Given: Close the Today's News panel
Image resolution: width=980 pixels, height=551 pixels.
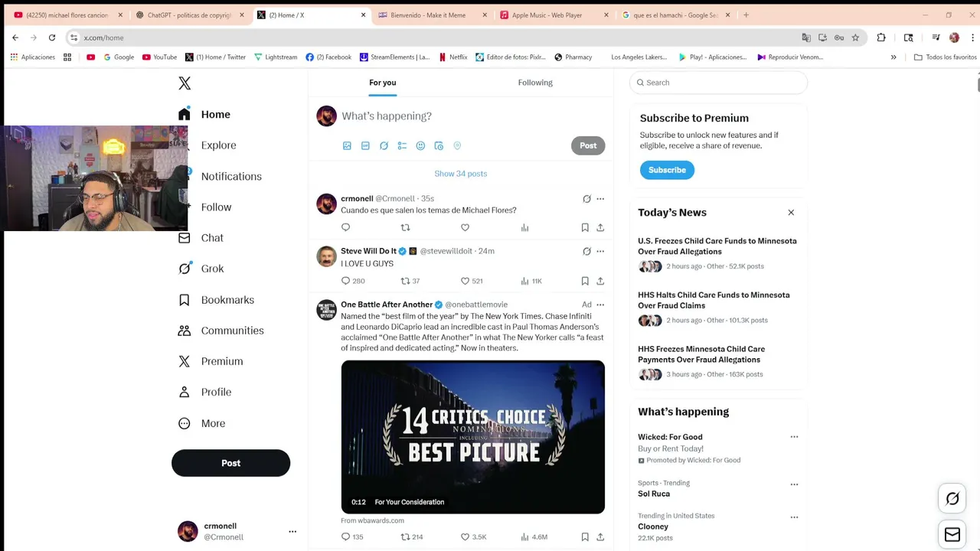Looking at the screenshot, I should point(791,213).
